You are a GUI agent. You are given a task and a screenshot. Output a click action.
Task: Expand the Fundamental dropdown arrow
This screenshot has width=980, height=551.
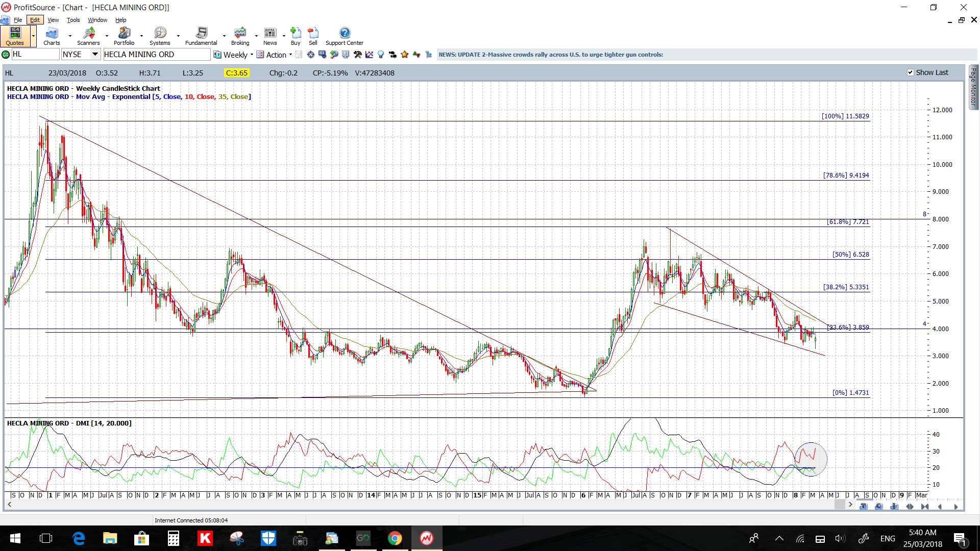coord(224,36)
